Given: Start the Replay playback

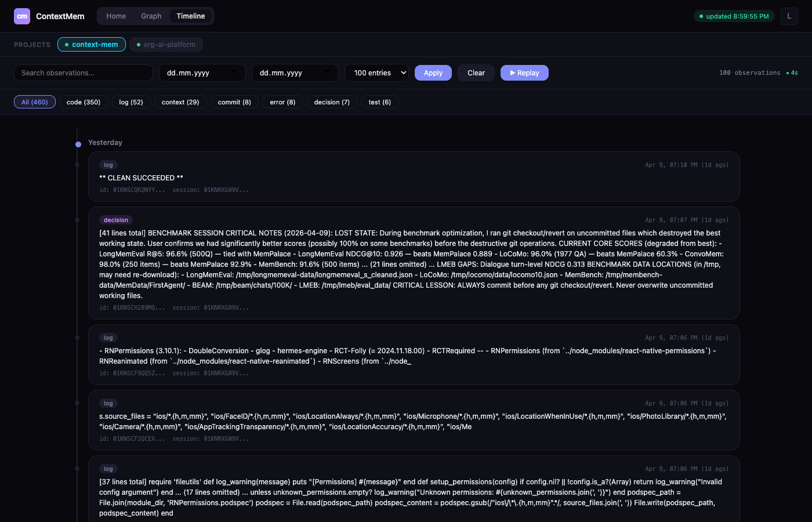Looking at the screenshot, I should 524,73.
